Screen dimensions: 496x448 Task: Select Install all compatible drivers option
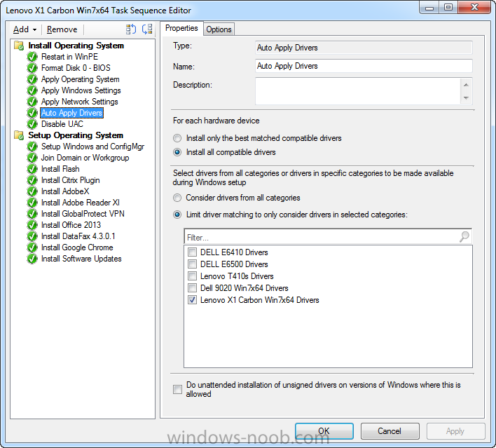click(x=177, y=152)
